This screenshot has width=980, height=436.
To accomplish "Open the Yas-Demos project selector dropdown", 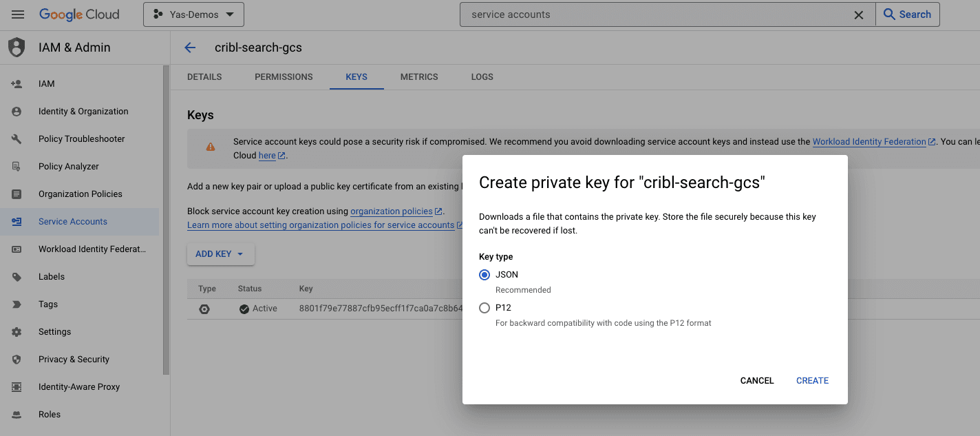I will tap(193, 14).
